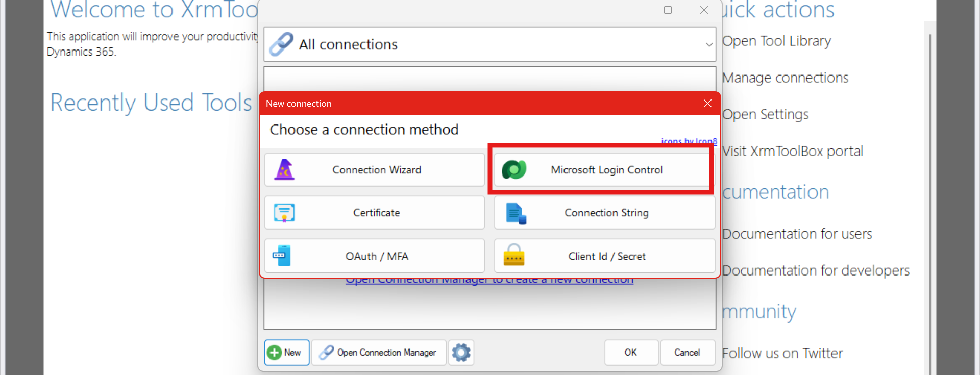Click the Certificate icon
Viewport: 980px width, 375px height.
tap(284, 213)
